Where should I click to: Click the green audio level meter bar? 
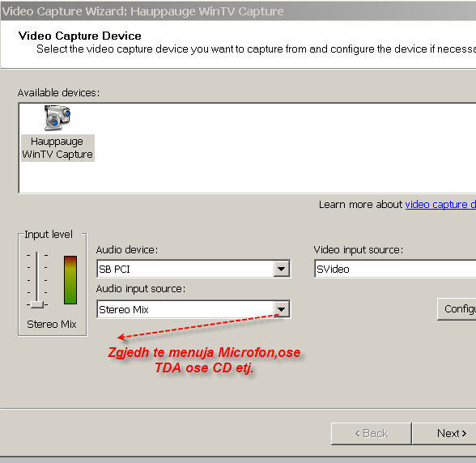point(70,279)
